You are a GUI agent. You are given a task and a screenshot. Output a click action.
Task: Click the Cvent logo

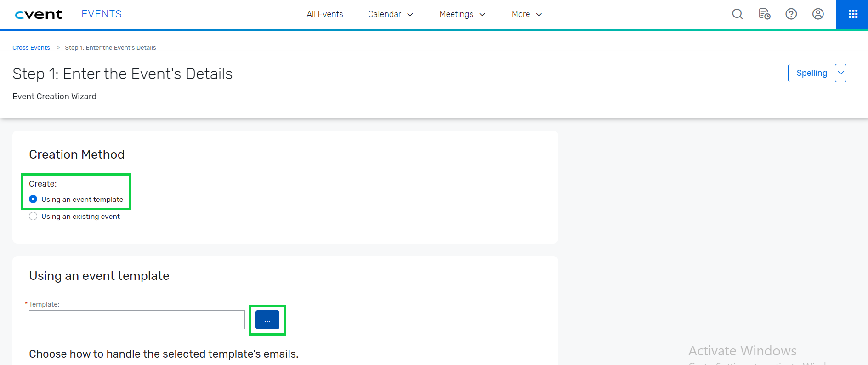click(39, 14)
